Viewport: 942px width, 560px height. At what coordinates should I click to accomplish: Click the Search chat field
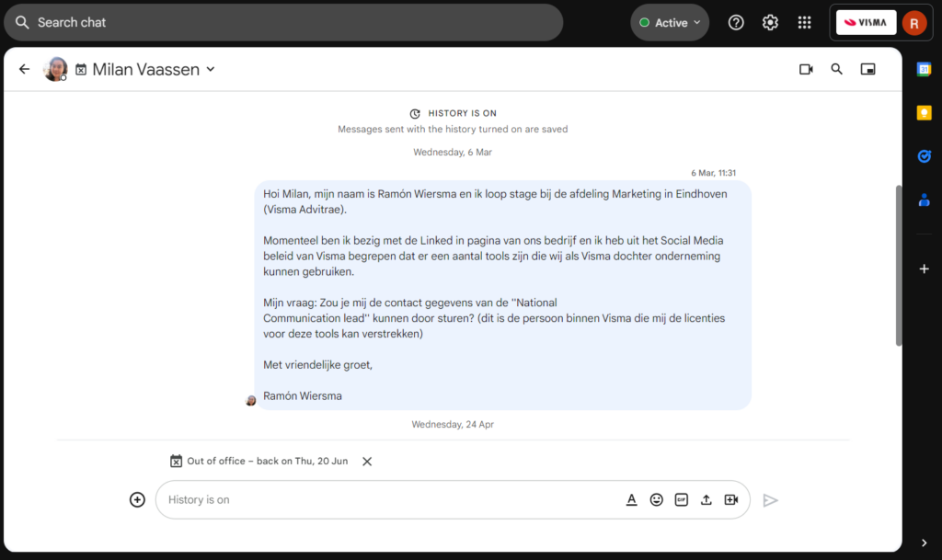[283, 23]
